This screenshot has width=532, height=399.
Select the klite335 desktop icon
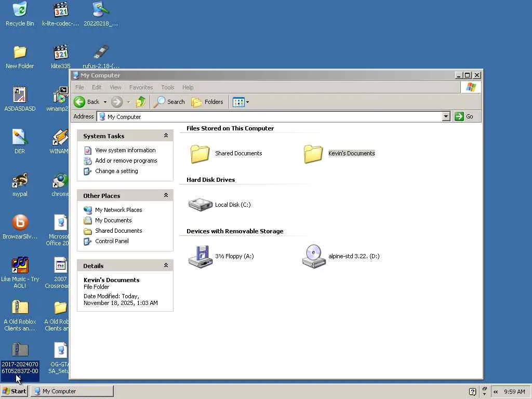pyautogui.click(x=61, y=57)
